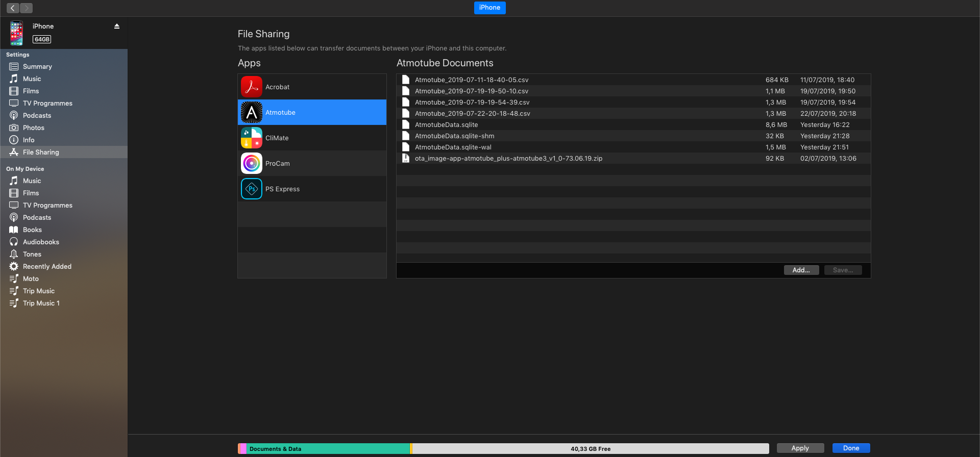The width and height of the screenshot is (980, 457).
Task: Open Summary in Settings sidebar
Action: 37,66
